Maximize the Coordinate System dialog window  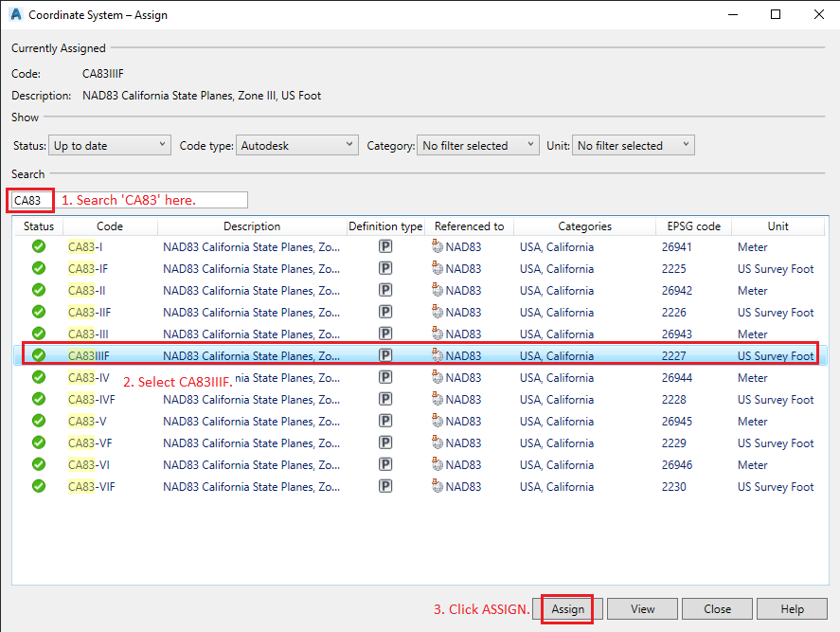(776, 14)
